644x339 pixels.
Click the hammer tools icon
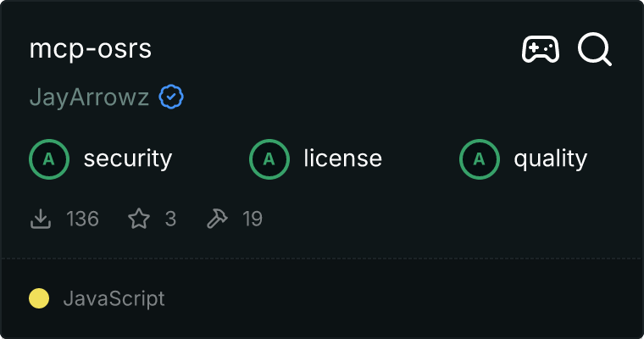coord(217,220)
